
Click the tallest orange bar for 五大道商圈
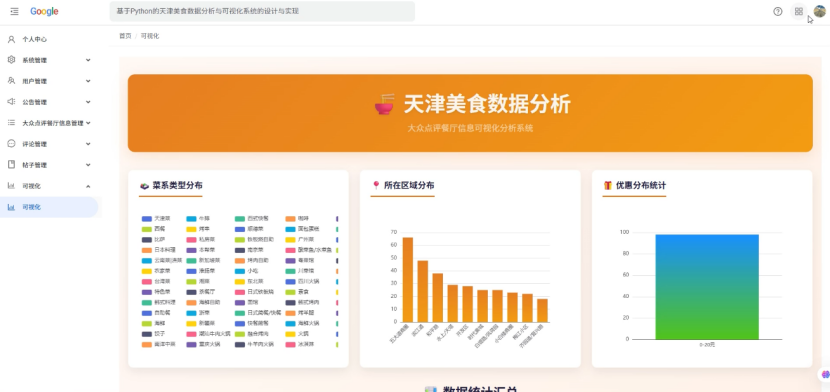point(408,279)
